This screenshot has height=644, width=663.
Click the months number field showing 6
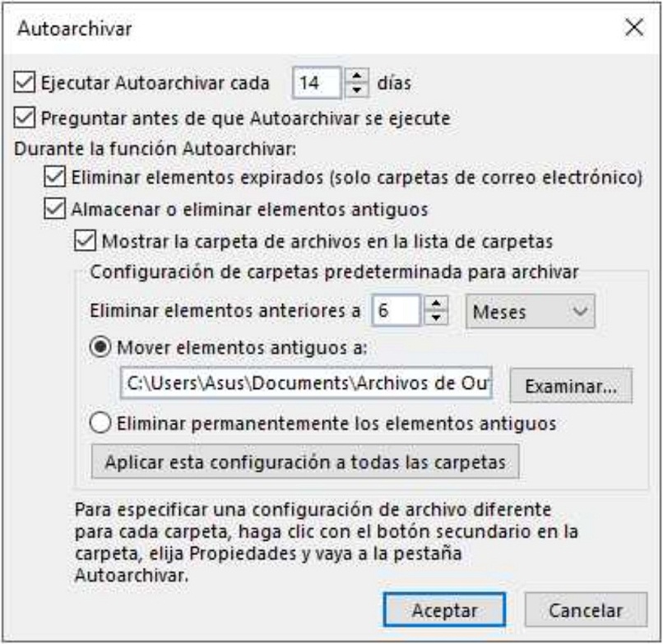396,311
